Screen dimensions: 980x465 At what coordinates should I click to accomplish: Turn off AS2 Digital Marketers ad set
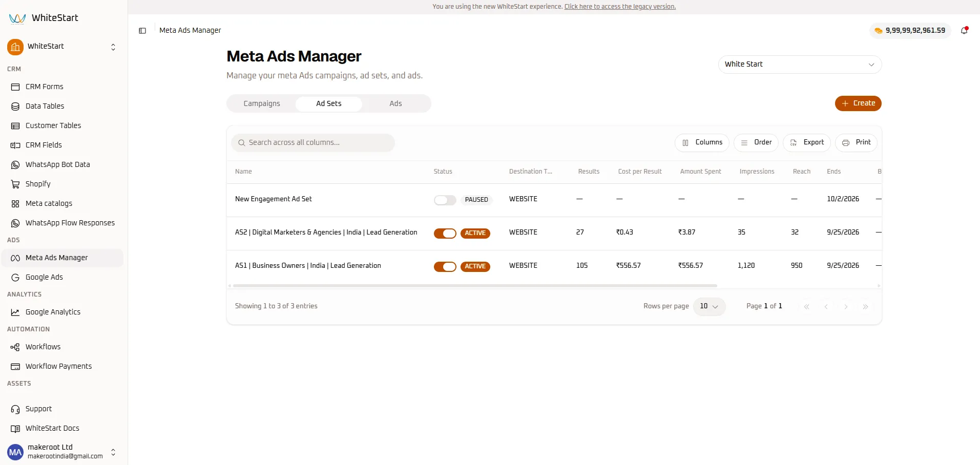click(x=445, y=233)
